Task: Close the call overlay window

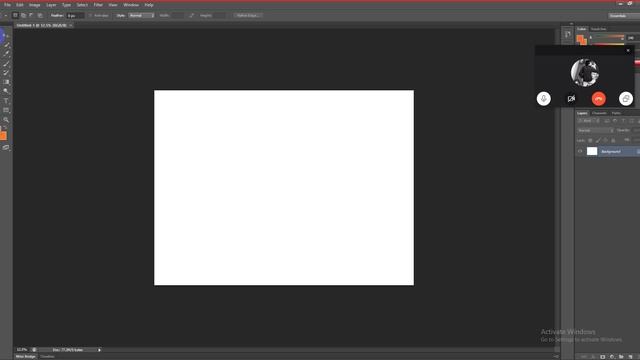Action: pos(628,51)
